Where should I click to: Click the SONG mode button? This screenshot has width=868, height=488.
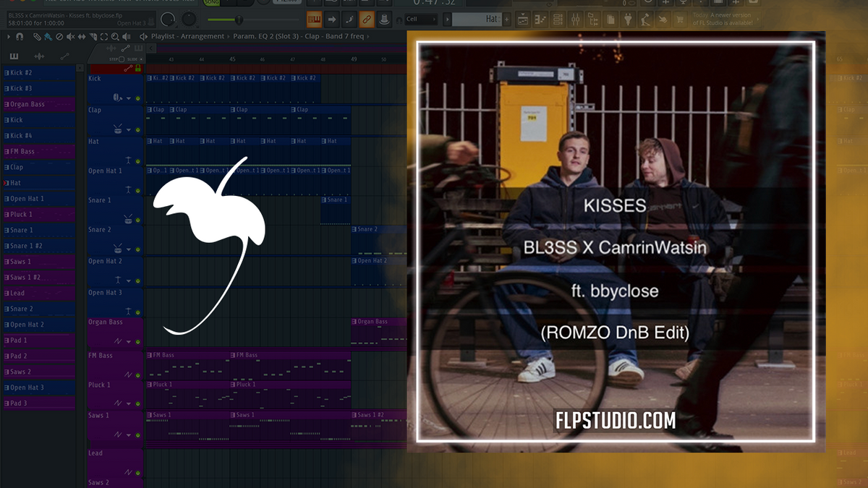coord(211,4)
